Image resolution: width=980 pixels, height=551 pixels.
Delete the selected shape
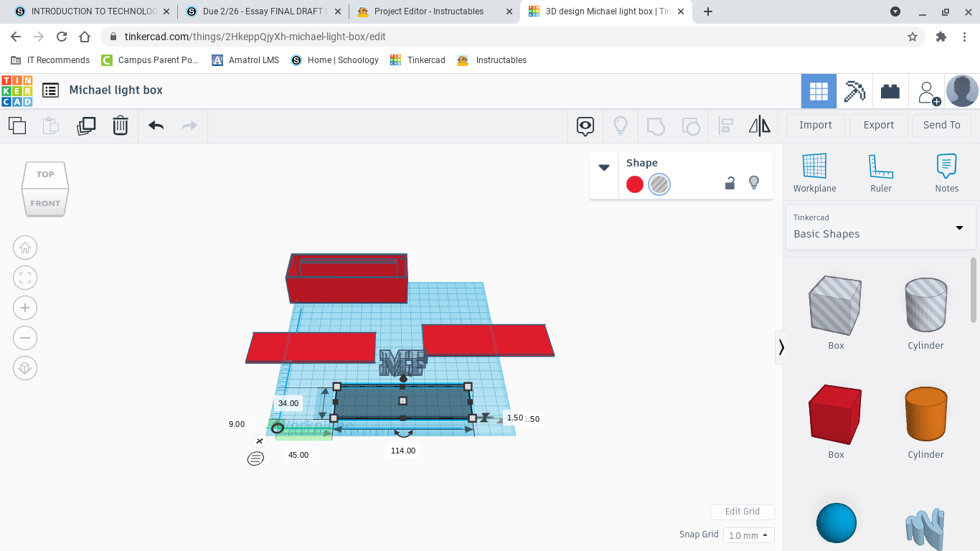pyautogui.click(x=120, y=125)
